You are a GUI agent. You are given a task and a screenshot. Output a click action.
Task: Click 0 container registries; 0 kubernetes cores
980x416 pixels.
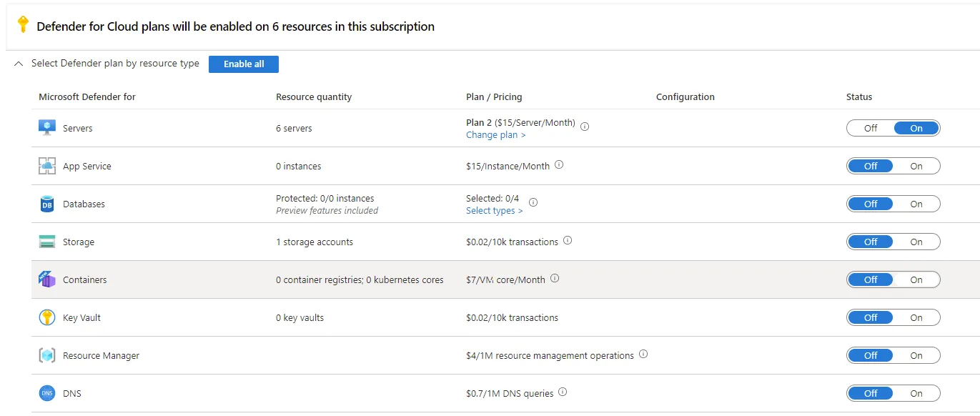tap(360, 279)
